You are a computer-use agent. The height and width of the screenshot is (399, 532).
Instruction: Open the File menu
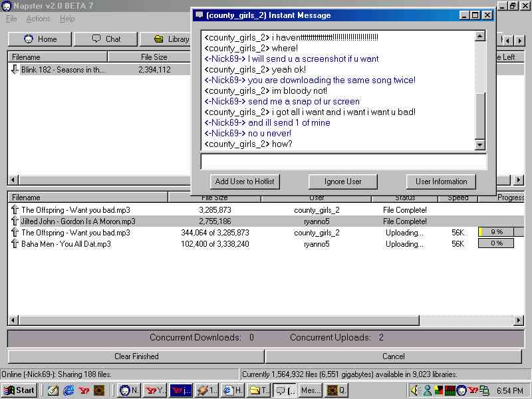(11, 19)
